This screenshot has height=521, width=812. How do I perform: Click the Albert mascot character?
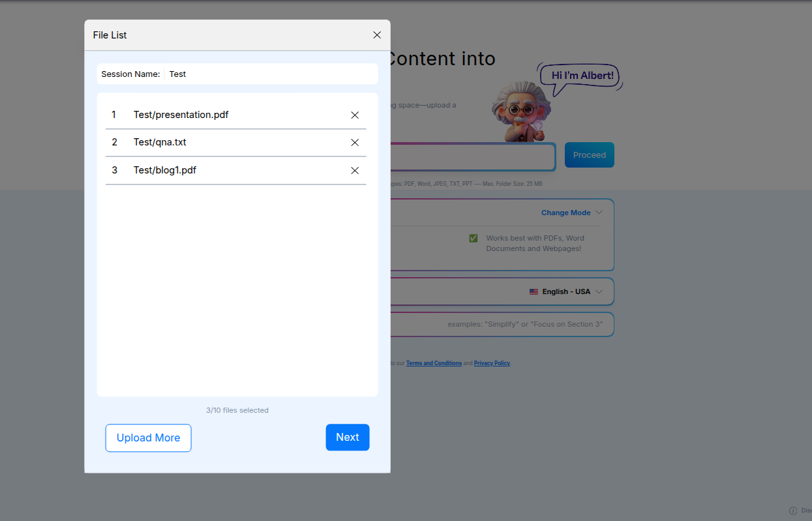tap(519, 112)
